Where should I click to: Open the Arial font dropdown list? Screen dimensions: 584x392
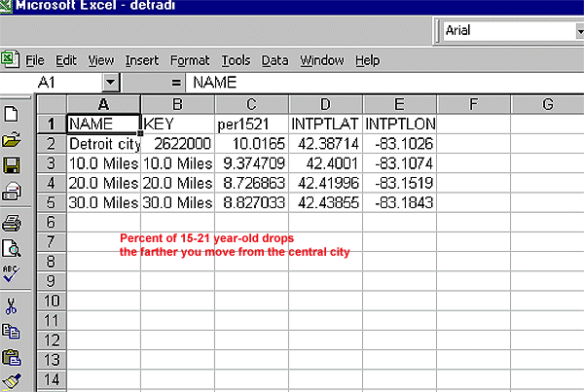[575, 31]
